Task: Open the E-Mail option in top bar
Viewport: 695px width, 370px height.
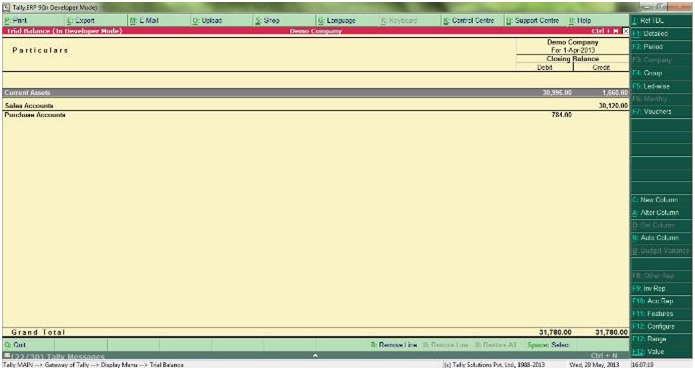Action: 144,20
